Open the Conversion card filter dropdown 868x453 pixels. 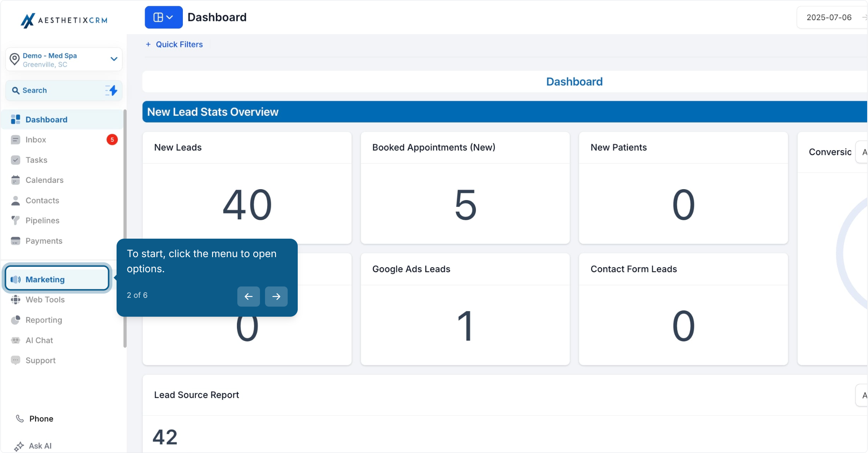(862, 152)
